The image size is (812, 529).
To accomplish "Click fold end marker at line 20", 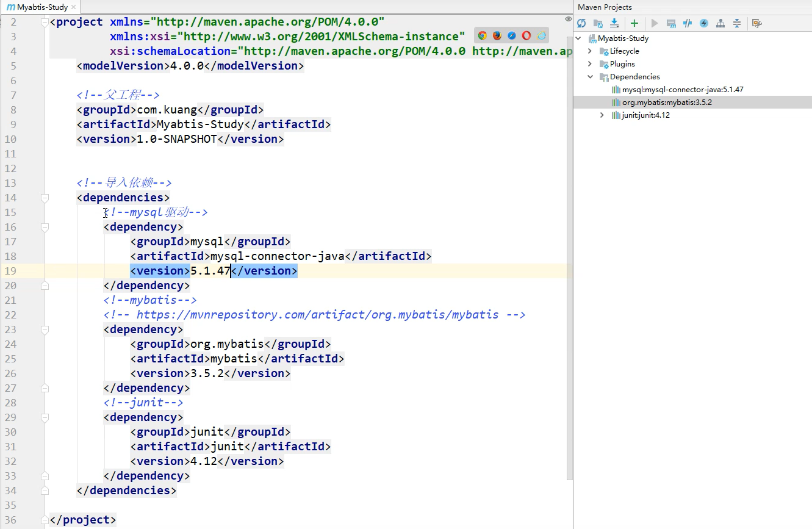I will pos(45,286).
